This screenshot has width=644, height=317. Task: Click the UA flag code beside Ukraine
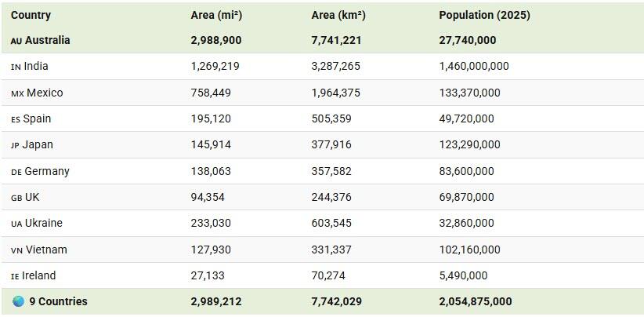point(16,224)
